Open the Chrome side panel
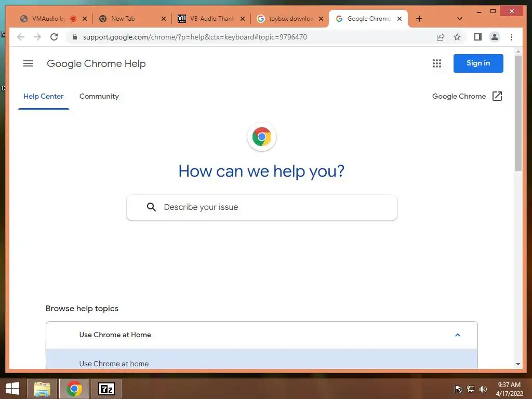532x399 pixels. pyautogui.click(x=478, y=37)
